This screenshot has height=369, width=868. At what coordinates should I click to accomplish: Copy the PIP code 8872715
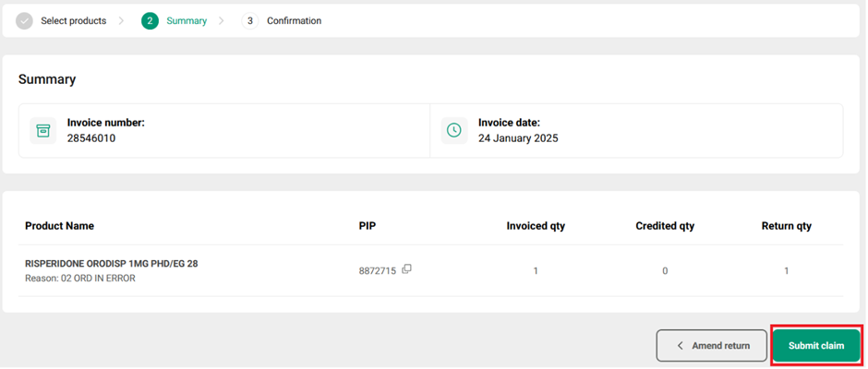(407, 269)
